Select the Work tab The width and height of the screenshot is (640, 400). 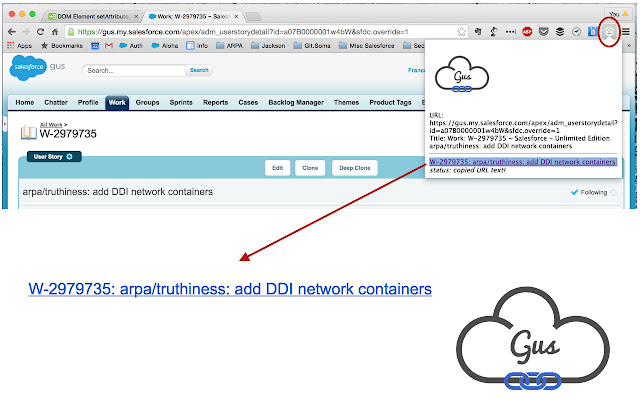(117, 102)
